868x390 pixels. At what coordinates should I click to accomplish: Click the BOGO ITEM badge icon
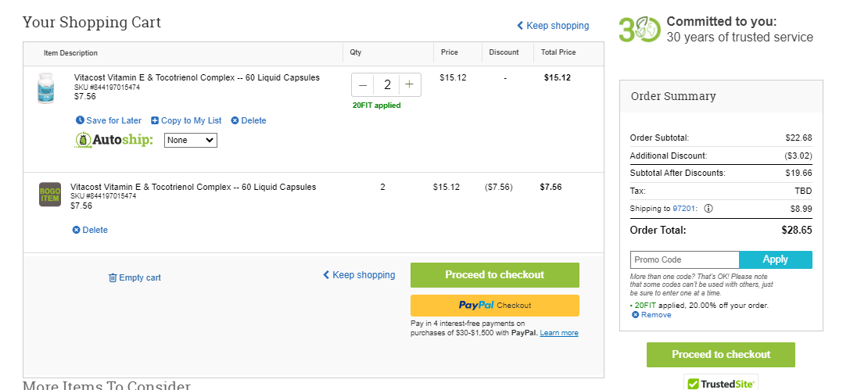(x=50, y=194)
